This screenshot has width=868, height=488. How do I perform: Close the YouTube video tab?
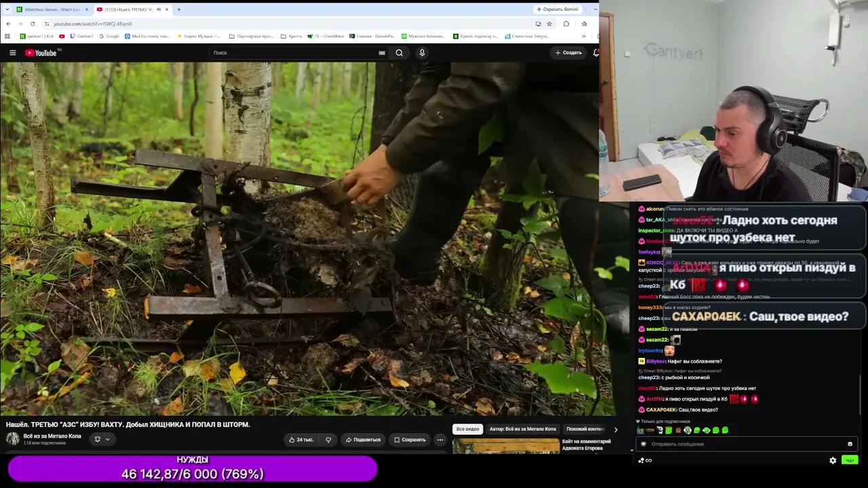coord(165,9)
